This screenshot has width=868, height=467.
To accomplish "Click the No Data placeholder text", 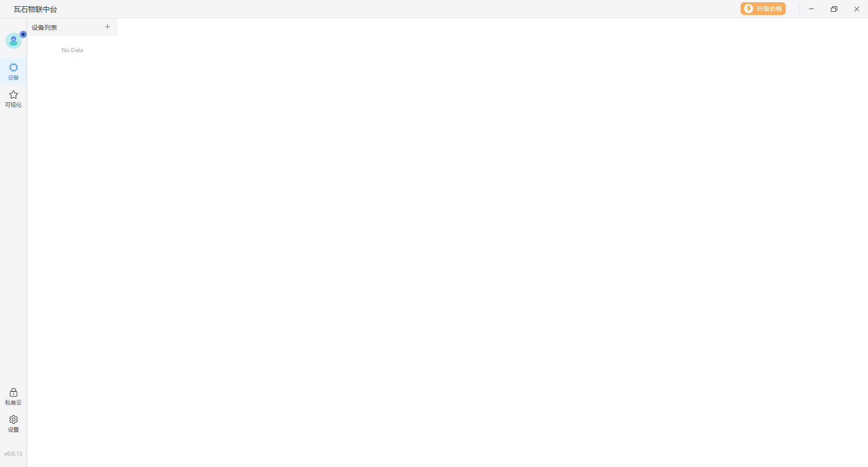I will pyautogui.click(x=72, y=50).
